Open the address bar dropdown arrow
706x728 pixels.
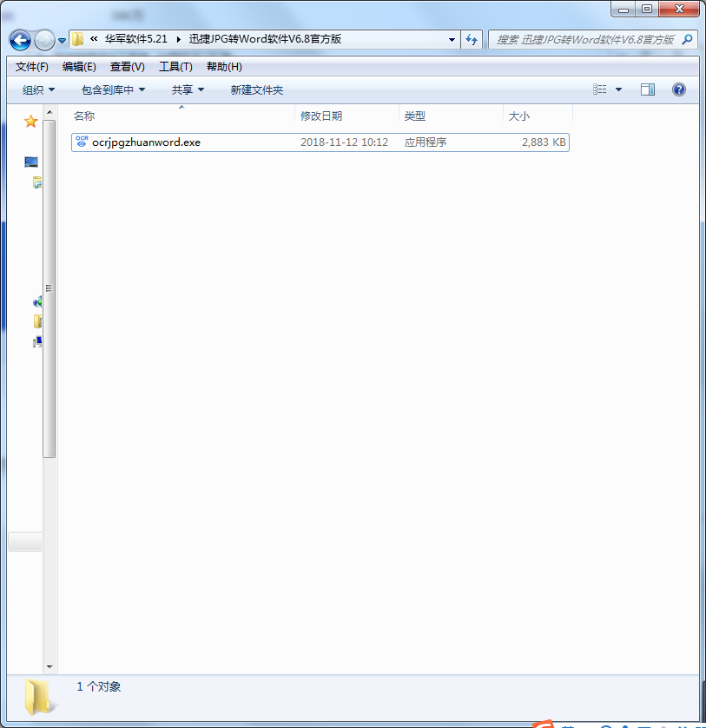pyautogui.click(x=451, y=40)
